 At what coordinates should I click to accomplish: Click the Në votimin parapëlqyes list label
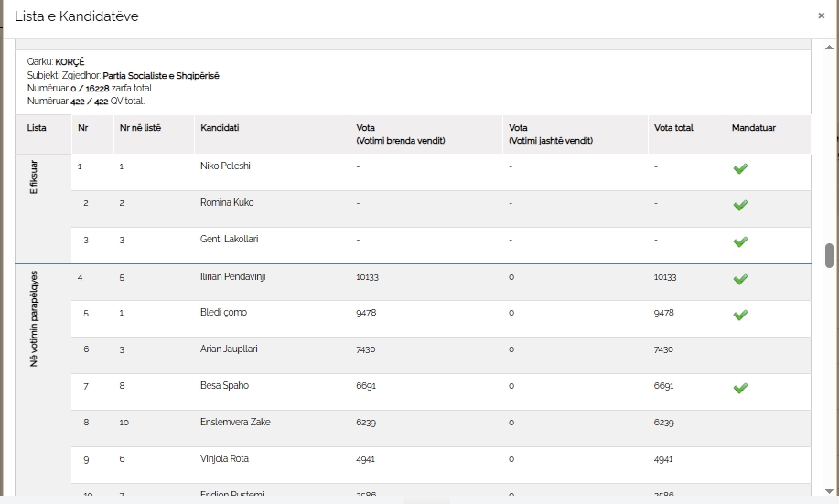tap(34, 319)
